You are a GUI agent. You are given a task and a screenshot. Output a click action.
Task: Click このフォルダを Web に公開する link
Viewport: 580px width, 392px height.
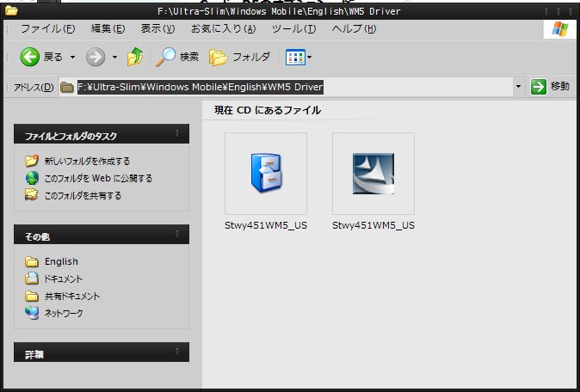pyautogui.click(x=98, y=179)
